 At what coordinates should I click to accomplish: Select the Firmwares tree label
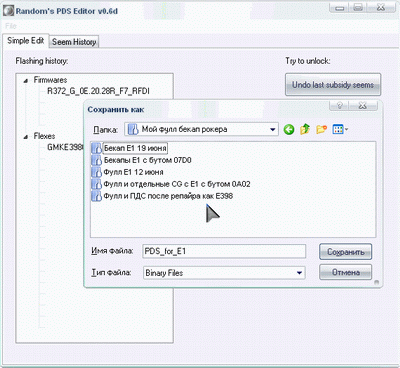pos(50,80)
